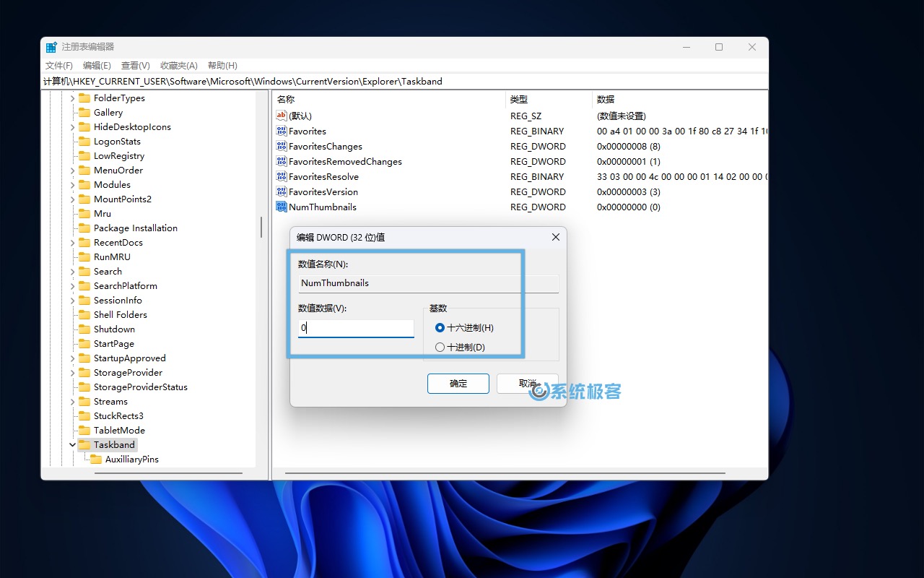Screen dimensions: 924x578
Task: Open the 编辑(E) menu
Action: (97, 66)
